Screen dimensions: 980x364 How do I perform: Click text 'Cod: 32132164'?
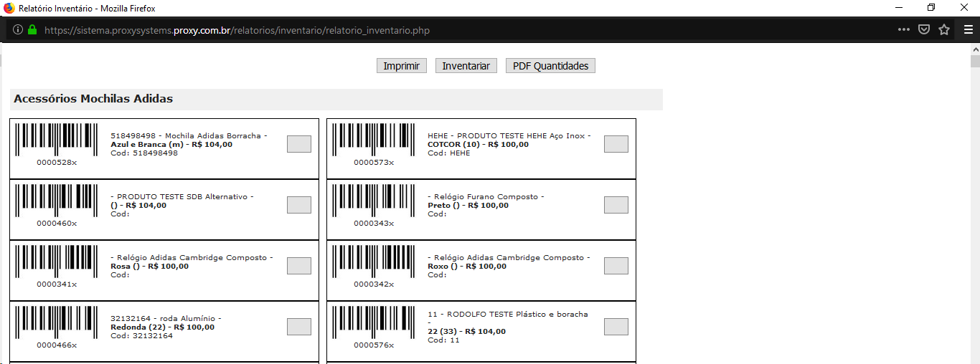click(x=141, y=336)
